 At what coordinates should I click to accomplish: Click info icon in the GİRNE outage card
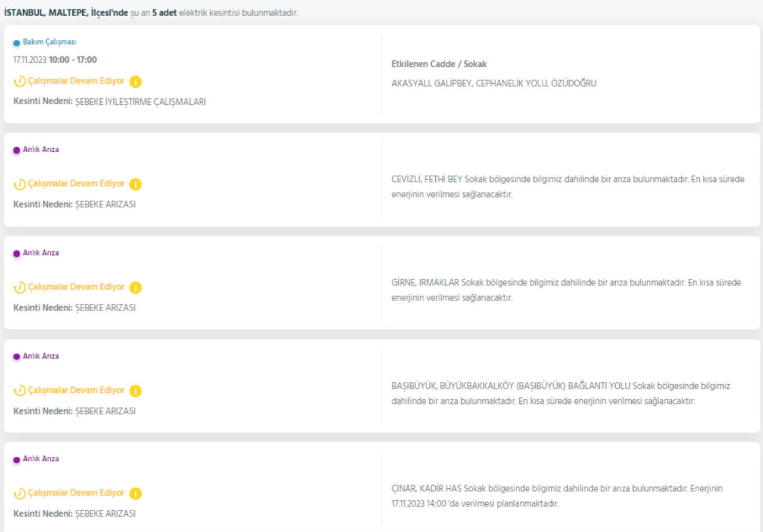tap(135, 288)
